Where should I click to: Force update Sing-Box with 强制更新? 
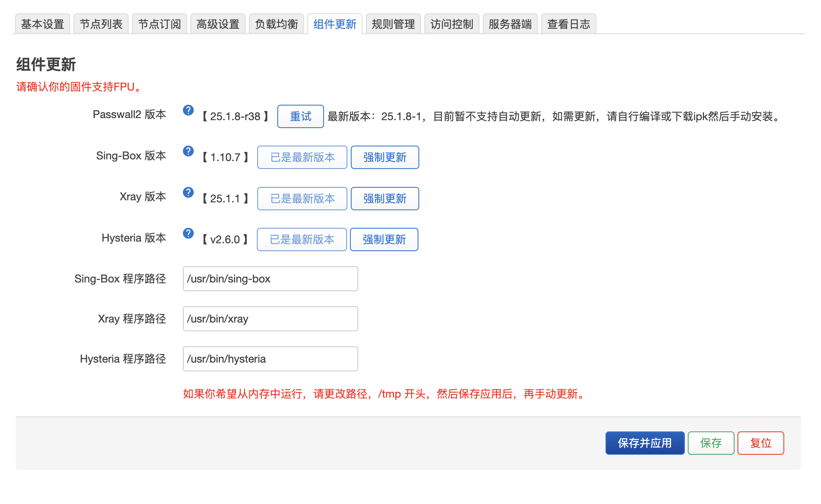[385, 157]
